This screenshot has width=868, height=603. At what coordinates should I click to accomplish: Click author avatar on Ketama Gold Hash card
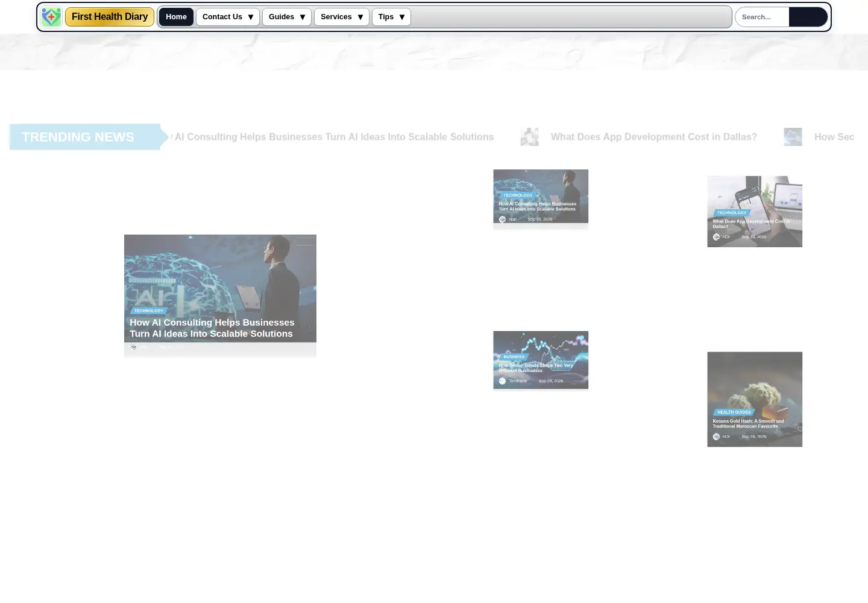pyautogui.click(x=716, y=437)
